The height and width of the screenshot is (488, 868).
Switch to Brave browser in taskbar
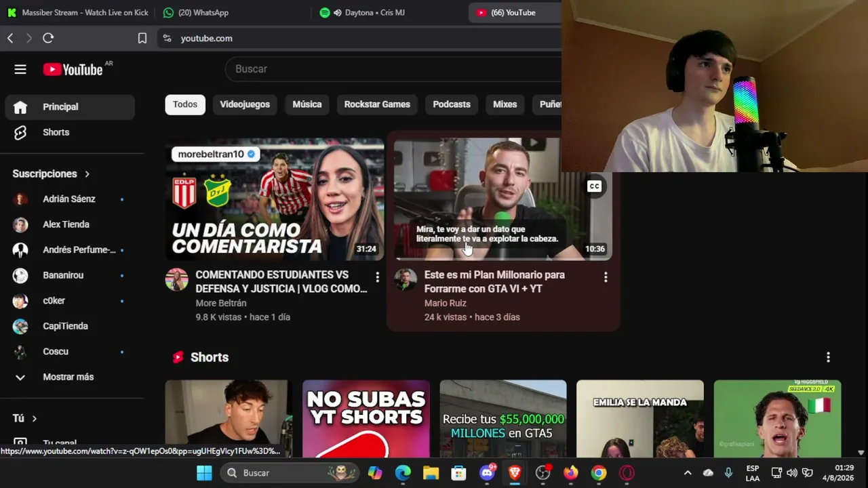[515, 472]
